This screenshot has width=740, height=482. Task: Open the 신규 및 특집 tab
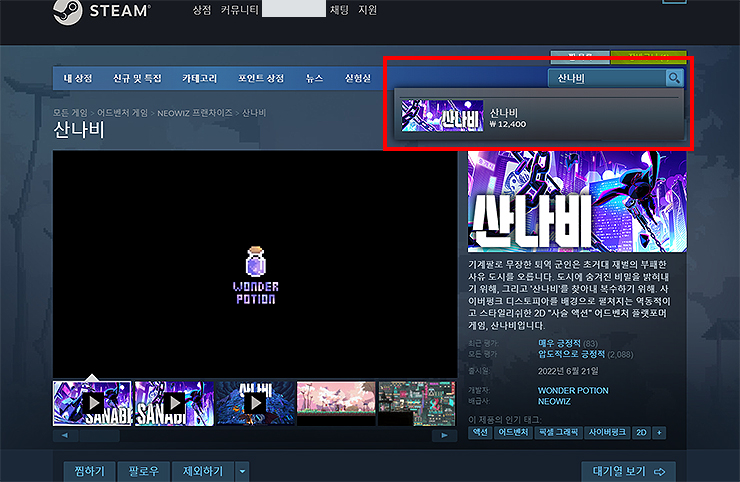coord(137,78)
